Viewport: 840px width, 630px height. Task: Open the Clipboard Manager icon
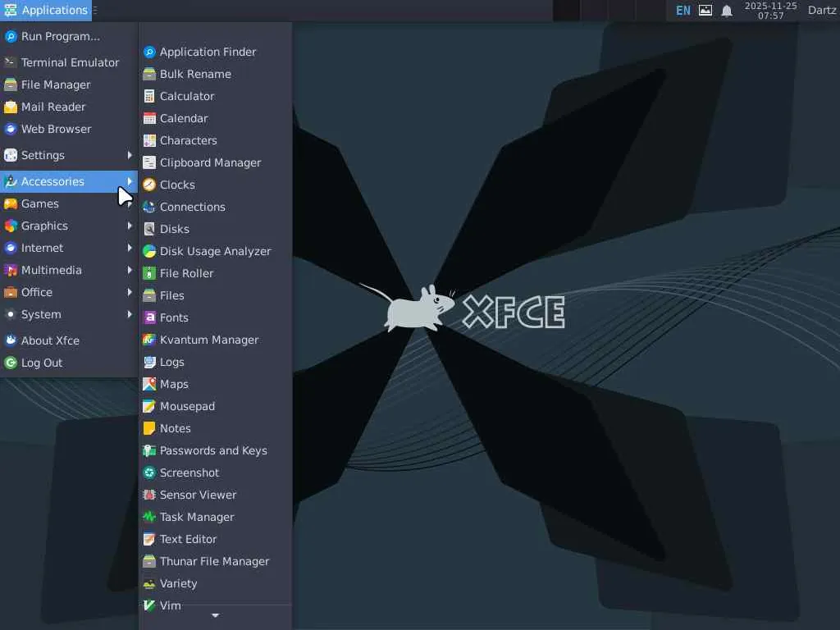coord(149,163)
